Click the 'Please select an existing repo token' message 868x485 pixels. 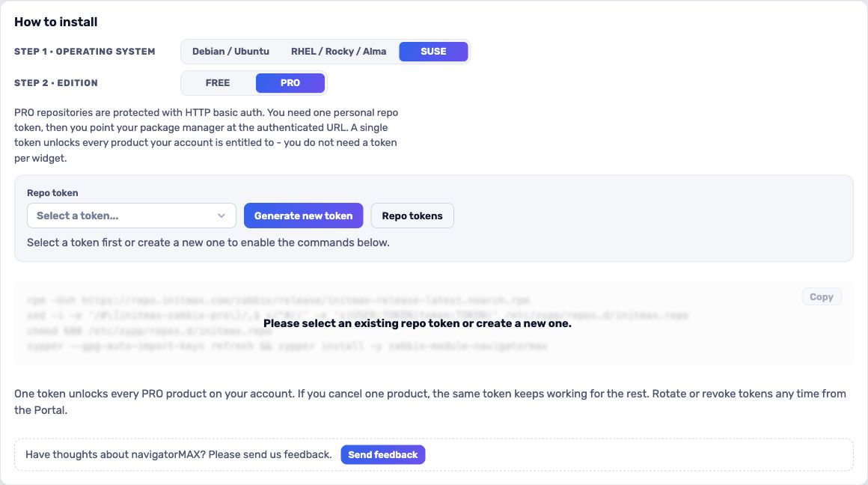point(417,323)
